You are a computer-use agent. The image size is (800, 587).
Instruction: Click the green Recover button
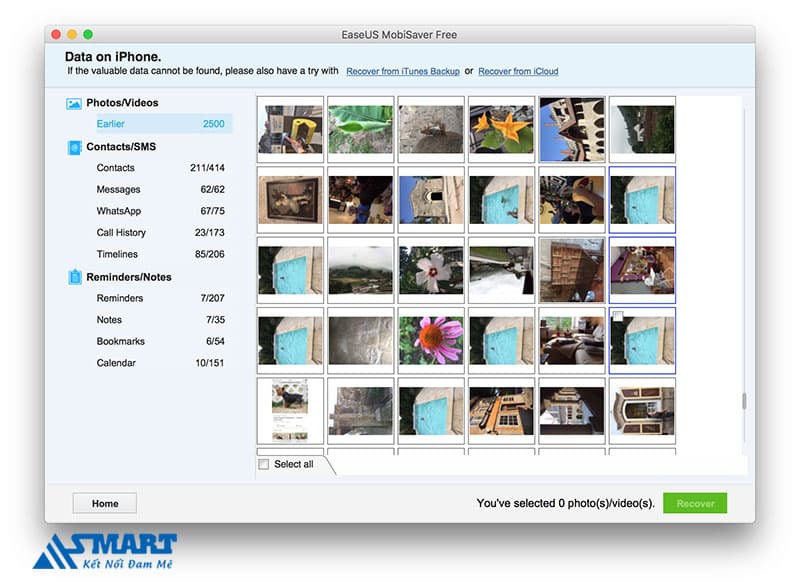(694, 503)
